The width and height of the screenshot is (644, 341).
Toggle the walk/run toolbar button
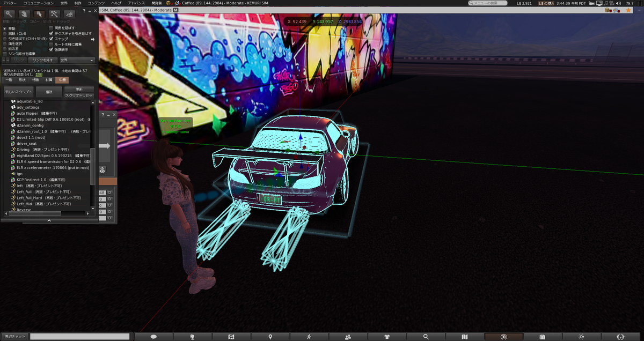[309, 337]
